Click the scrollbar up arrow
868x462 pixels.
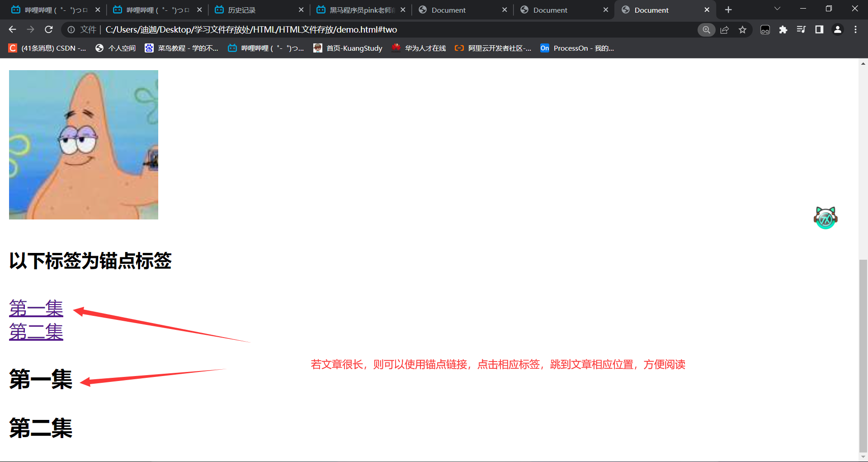tap(863, 63)
